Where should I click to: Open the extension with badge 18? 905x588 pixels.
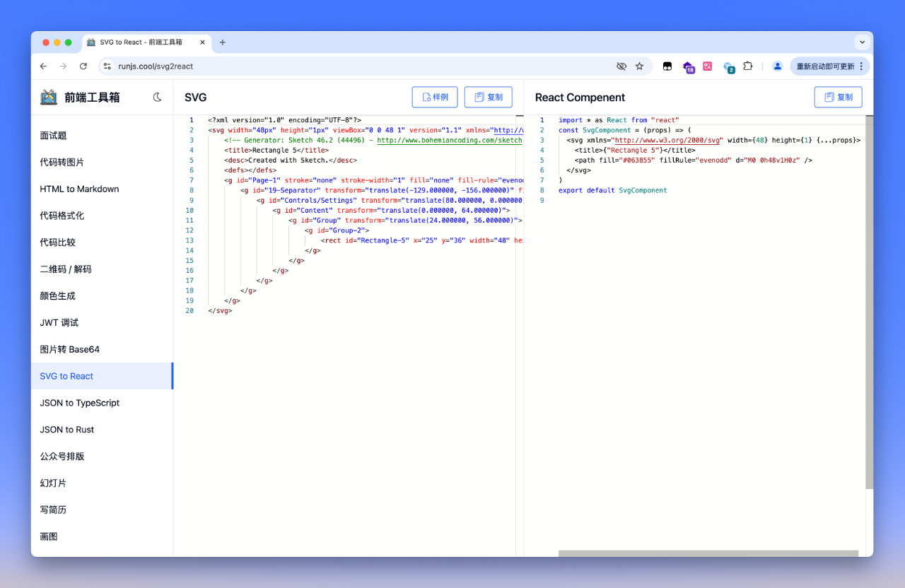pyautogui.click(x=688, y=67)
